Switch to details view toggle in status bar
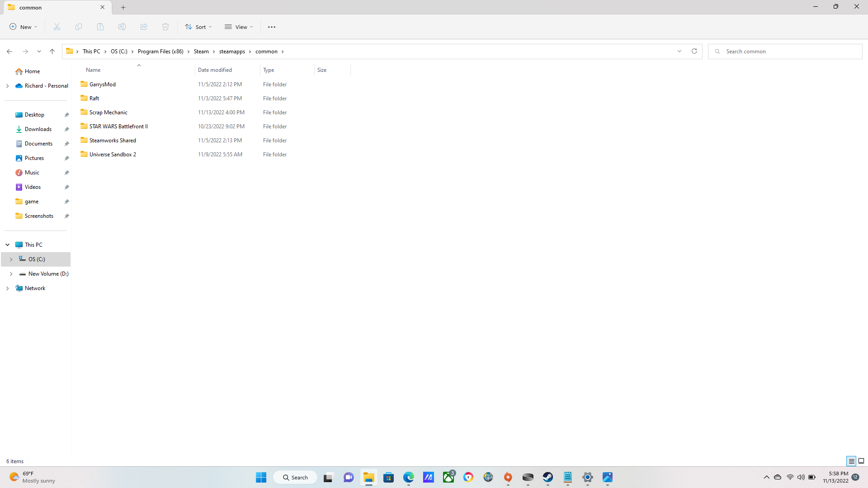 point(851,461)
